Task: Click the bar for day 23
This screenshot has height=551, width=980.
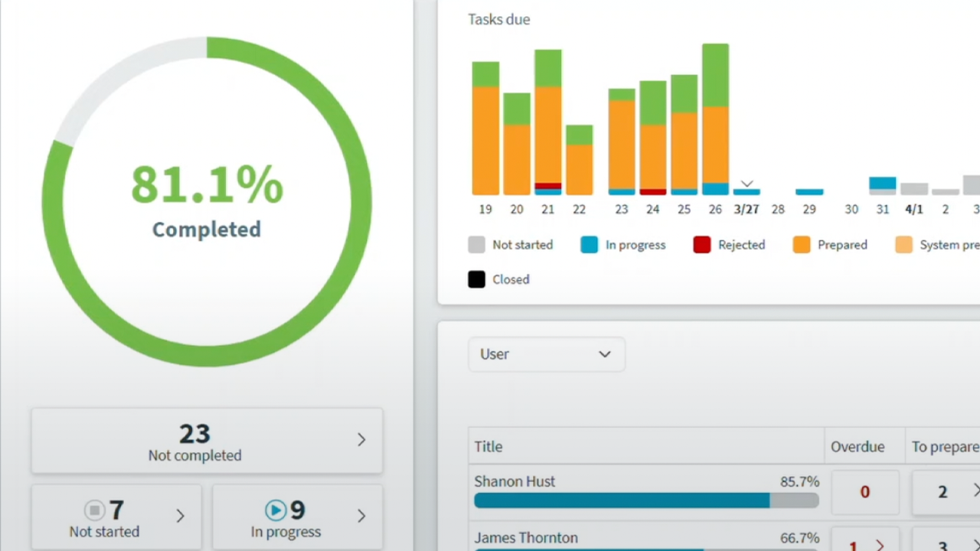Action: click(x=622, y=142)
